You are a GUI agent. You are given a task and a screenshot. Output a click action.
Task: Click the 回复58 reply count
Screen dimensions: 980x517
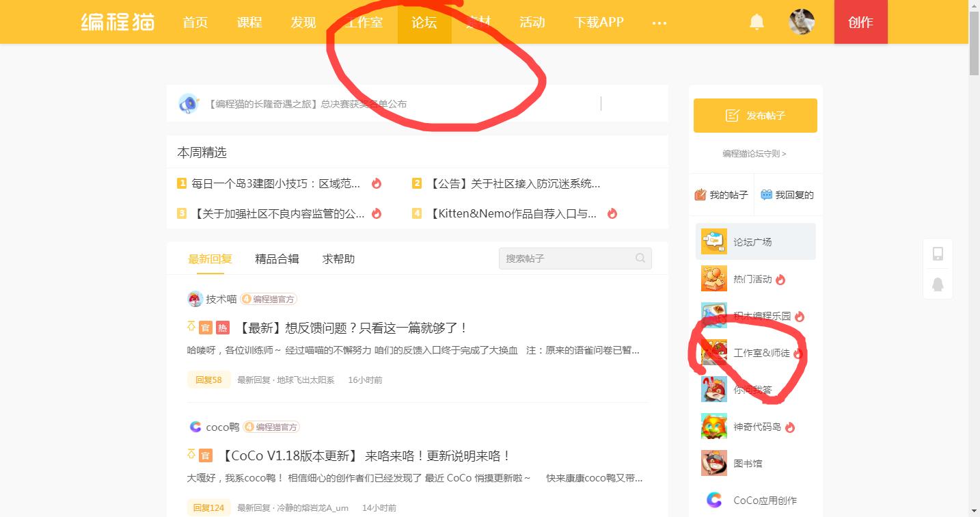click(x=208, y=380)
